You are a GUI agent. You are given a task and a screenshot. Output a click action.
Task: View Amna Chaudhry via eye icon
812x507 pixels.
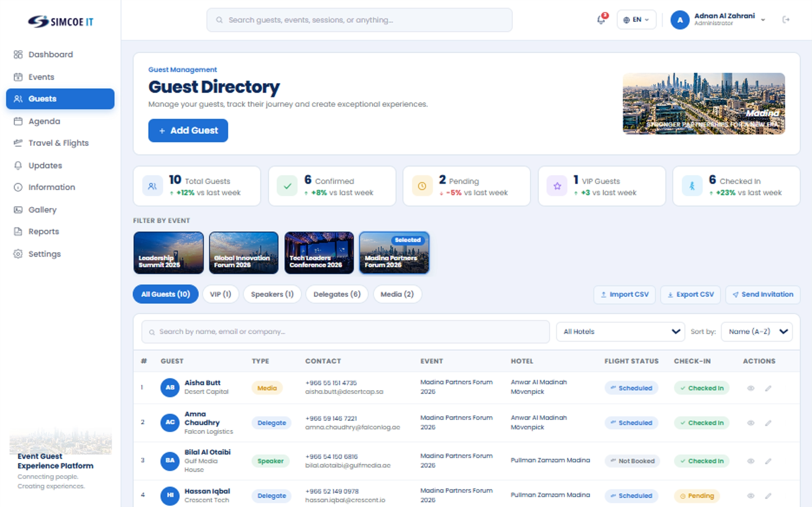click(x=751, y=423)
